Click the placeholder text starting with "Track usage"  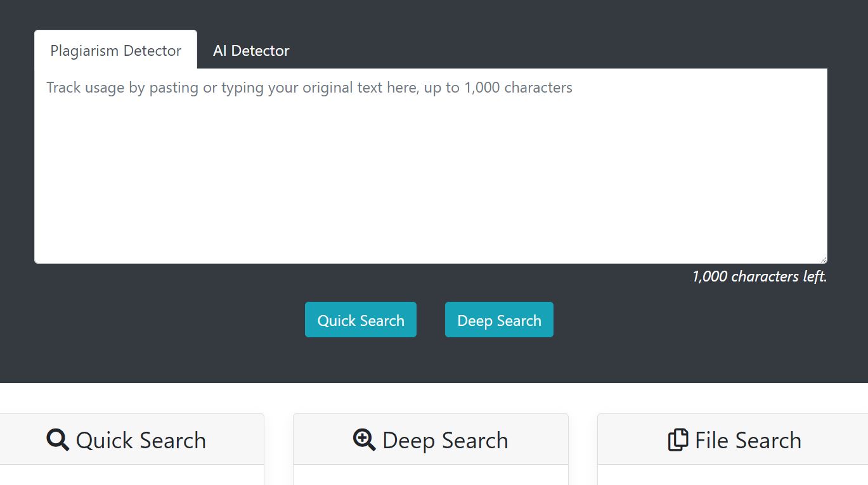[309, 87]
